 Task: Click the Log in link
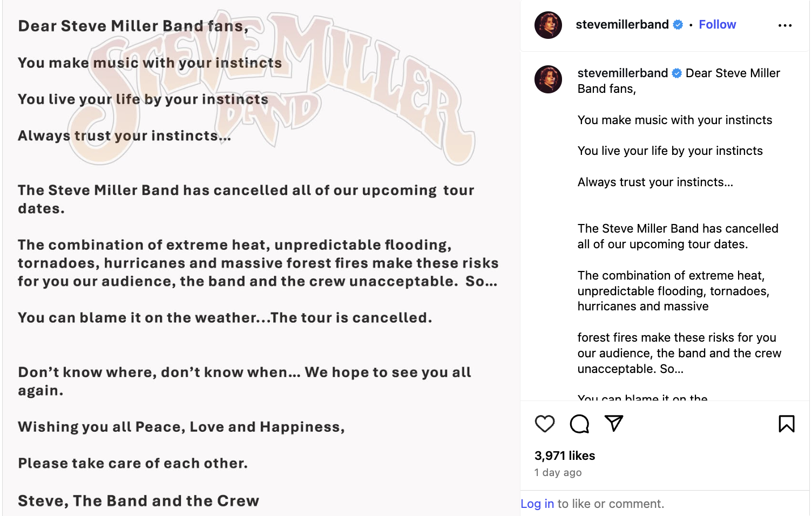click(x=537, y=504)
